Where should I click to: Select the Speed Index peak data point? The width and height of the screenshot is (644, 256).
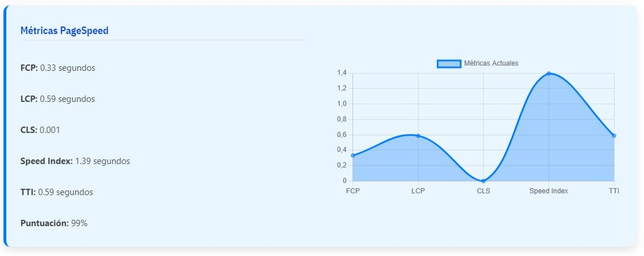click(549, 74)
